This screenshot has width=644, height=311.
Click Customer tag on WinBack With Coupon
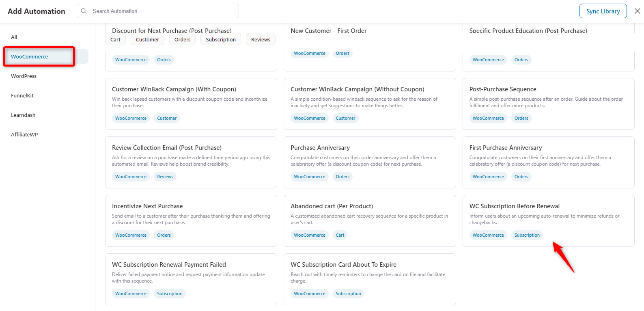click(x=167, y=118)
